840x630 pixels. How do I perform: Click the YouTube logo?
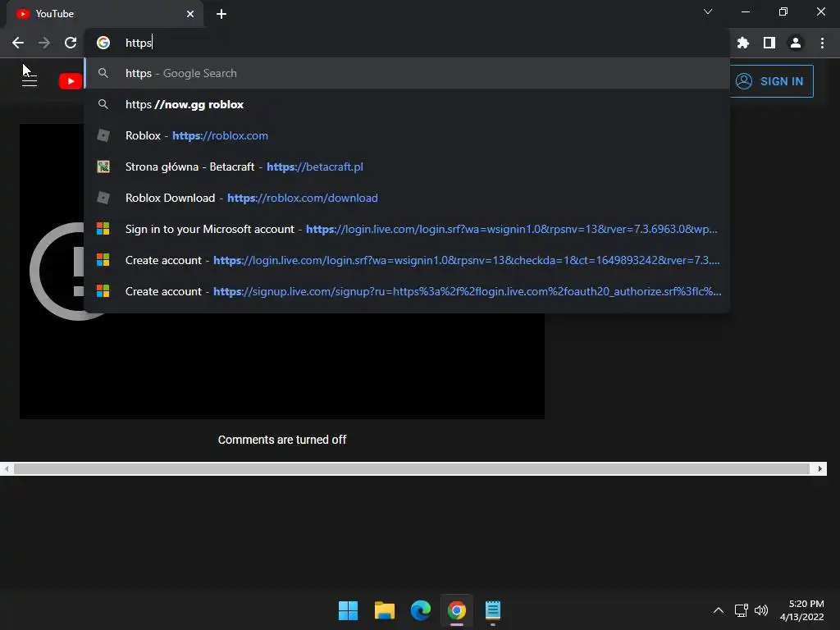71,81
